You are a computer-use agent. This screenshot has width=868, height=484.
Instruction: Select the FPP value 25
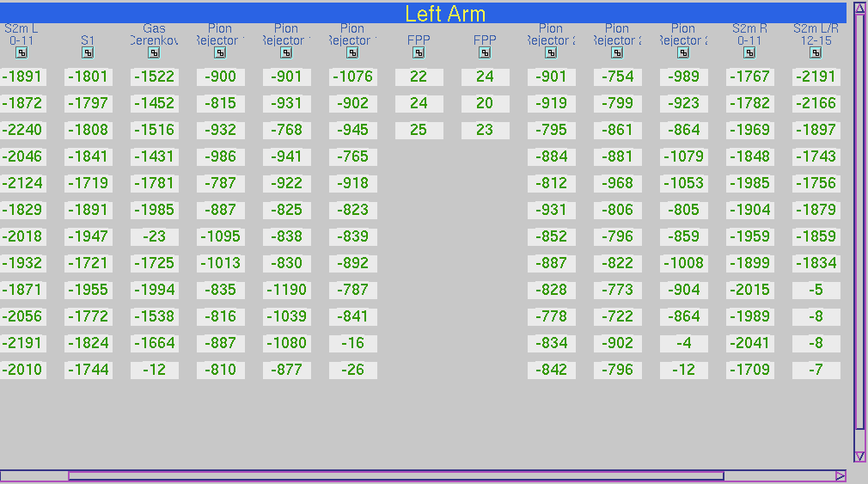(x=419, y=130)
